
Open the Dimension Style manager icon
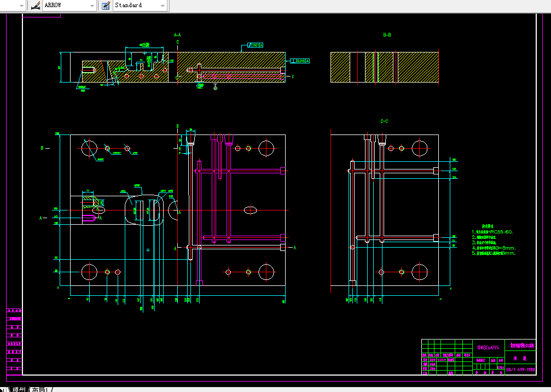(35, 5)
